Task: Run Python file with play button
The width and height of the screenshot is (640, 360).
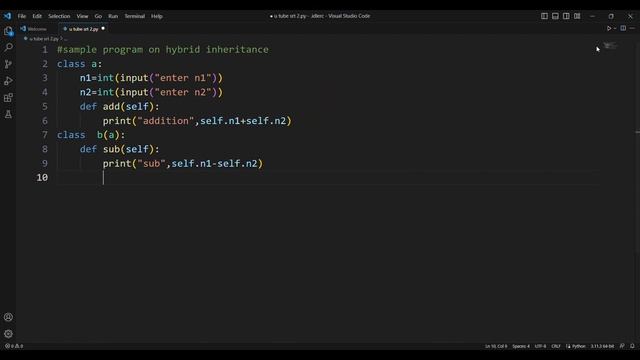Action: (609, 29)
